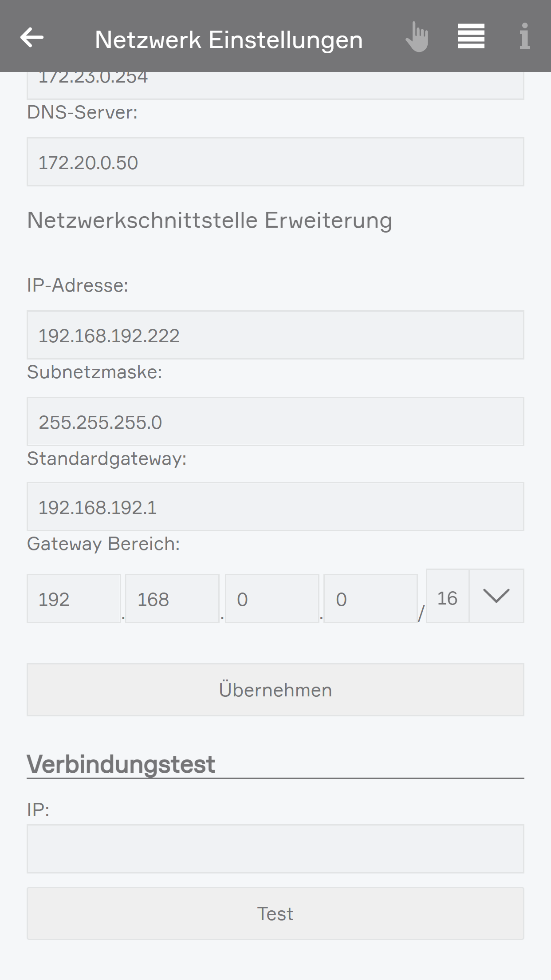Edit third Gateway Bereich octet field
Image resolution: width=551 pixels, height=980 pixels.
272,599
